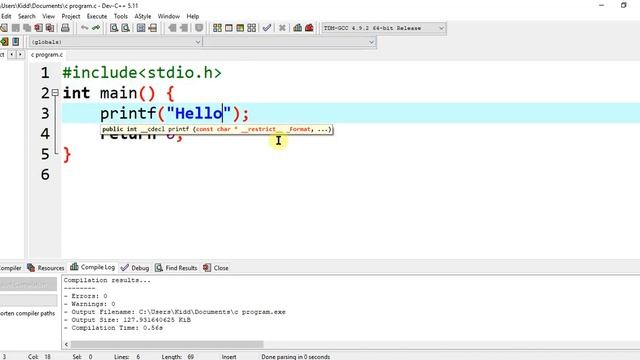Image resolution: width=640 pixels, height=360 pixels.
Task: Click the grey X stop execution icon
Action: point(282,28)
